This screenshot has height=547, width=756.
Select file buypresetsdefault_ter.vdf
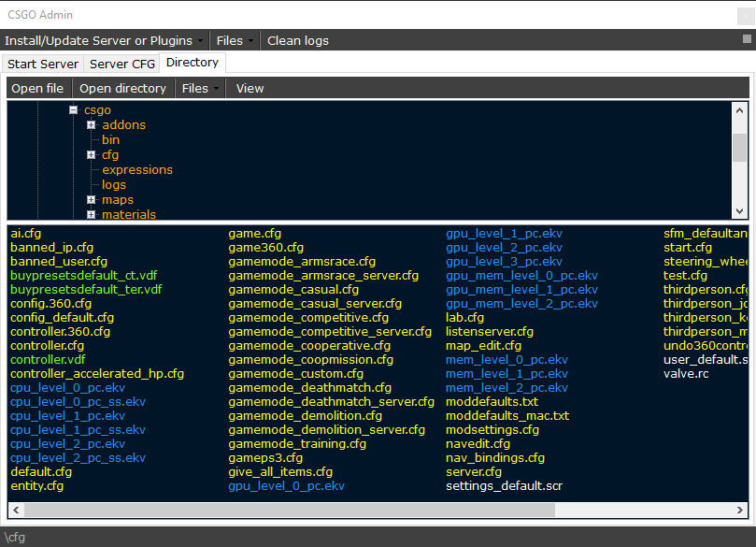[x=86, y=290]
